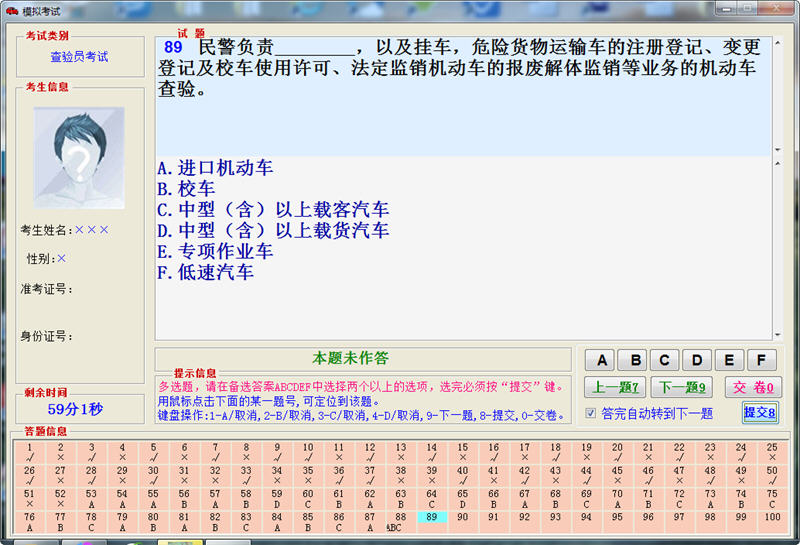
Task: Click the 性别 label
Action: pyautogui.click(x=41, y=259)
